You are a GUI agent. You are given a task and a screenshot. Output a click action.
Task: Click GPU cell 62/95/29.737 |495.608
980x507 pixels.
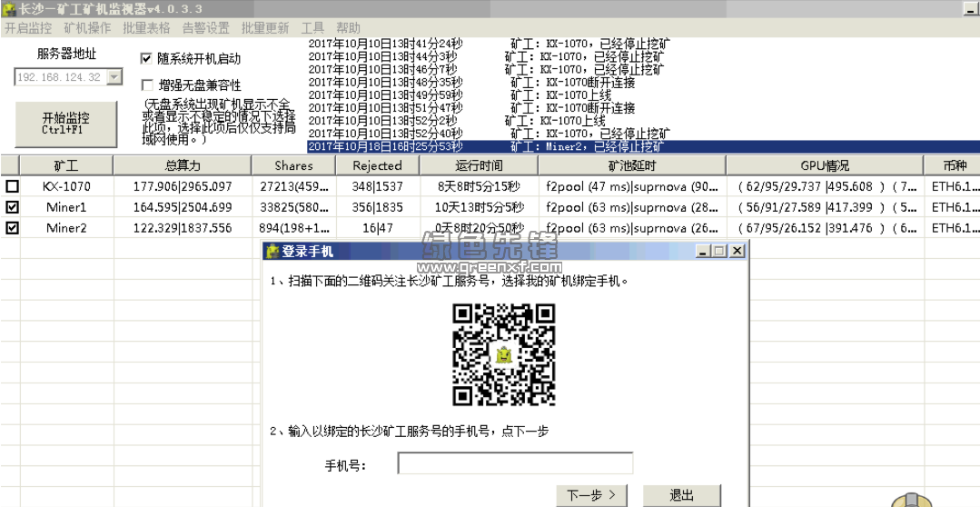tap(825, 186)
